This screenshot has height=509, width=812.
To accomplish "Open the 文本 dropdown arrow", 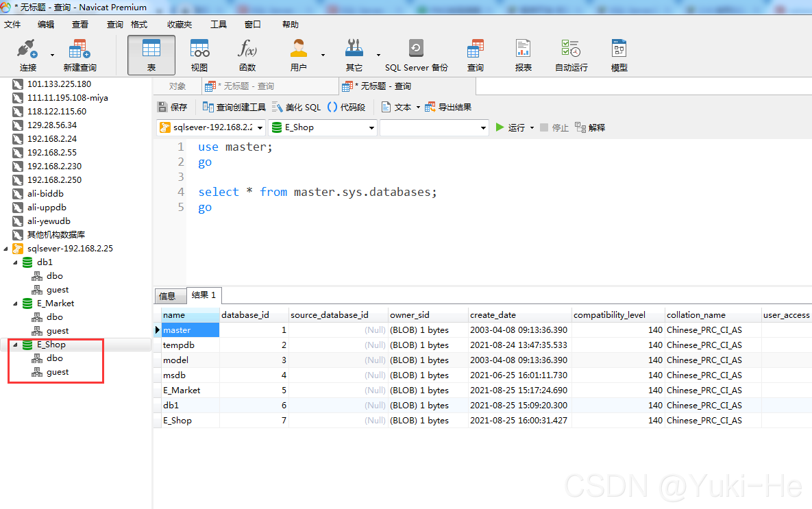I will (418, 107).
